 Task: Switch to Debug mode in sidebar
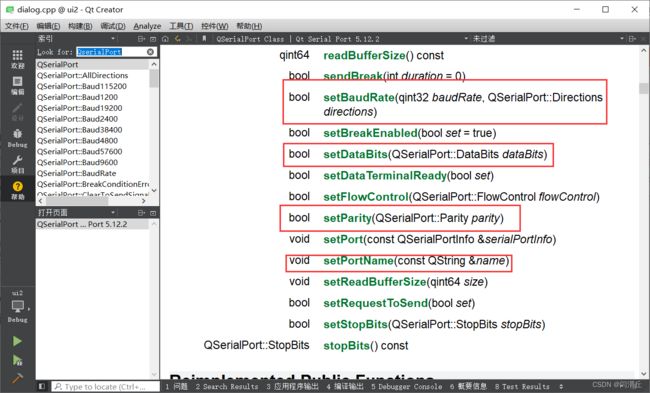(17, 138)
